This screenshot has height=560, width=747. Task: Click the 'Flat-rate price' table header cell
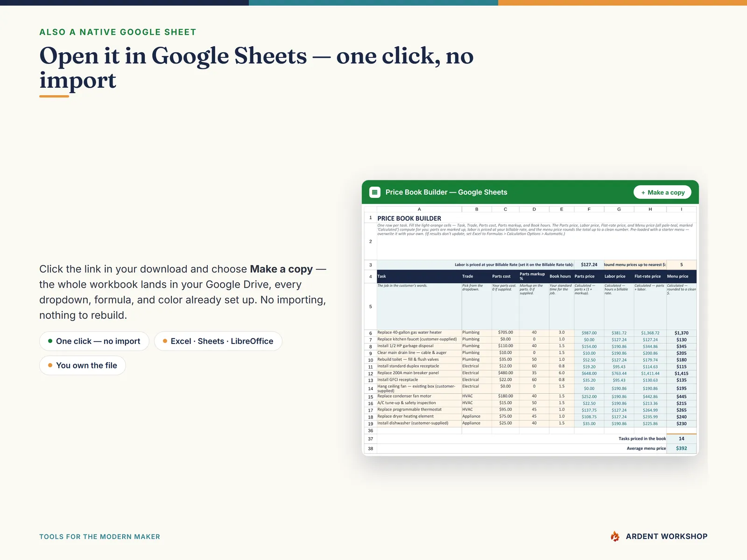(650, 276)
